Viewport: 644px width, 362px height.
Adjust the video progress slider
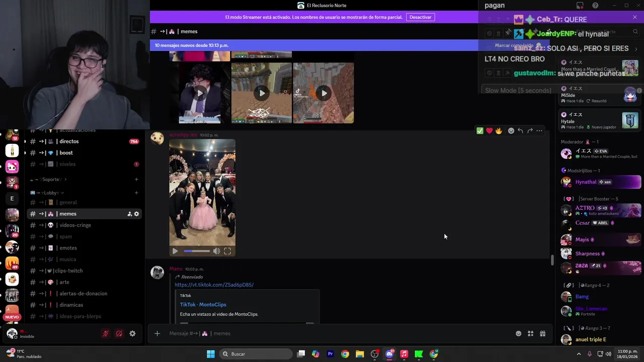[x=197, y=251]
